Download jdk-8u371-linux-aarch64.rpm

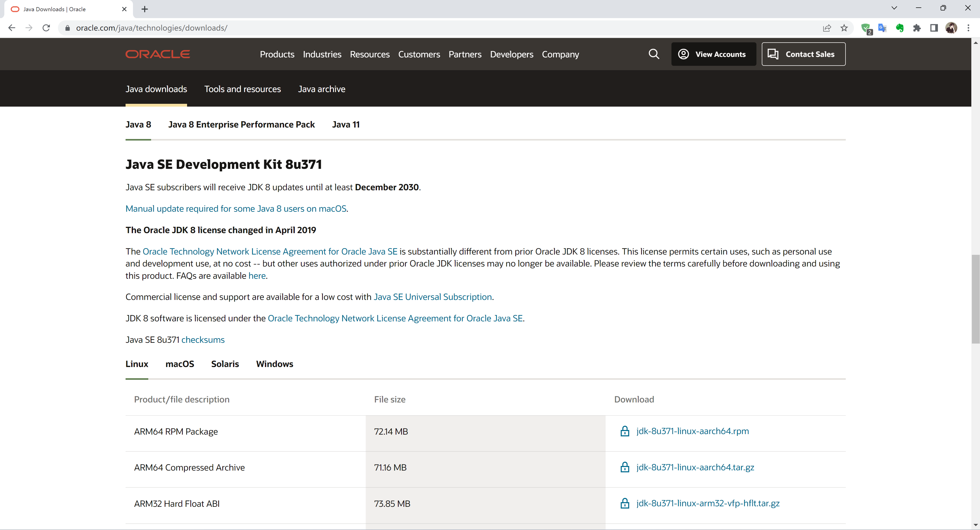tap(692, 431)
